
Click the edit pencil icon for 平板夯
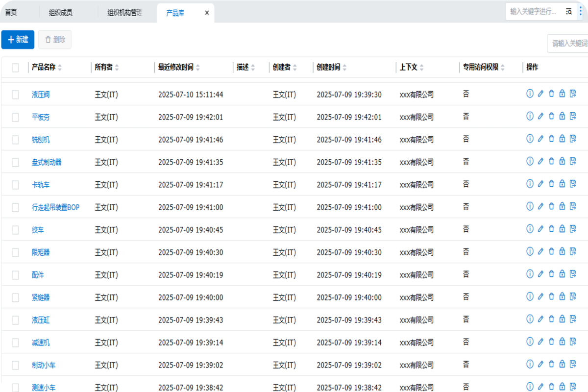pyautogui.click(x=540, y=116)
